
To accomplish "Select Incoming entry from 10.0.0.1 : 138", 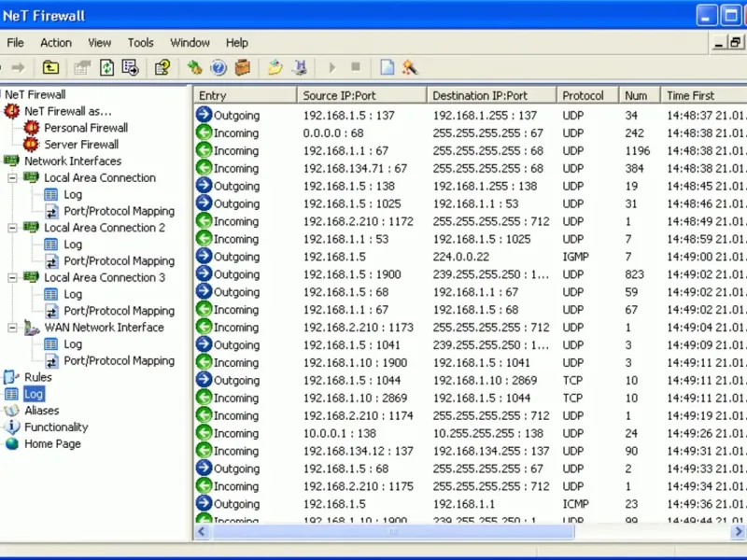I will (x=471, y=433).
